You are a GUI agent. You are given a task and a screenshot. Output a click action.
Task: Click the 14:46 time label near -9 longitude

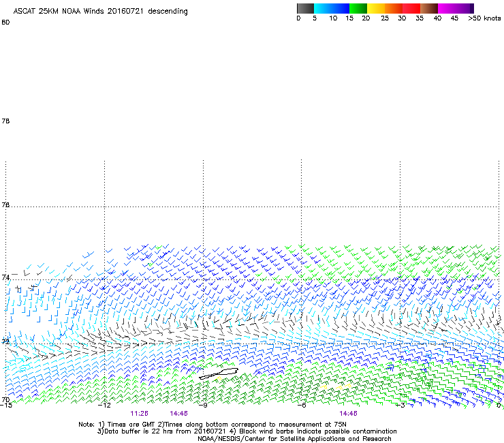click(x=178, y=414)
